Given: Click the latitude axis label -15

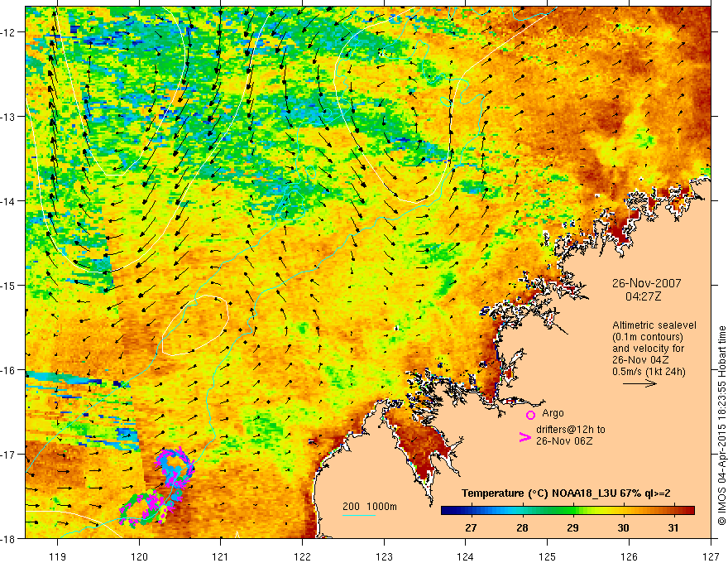Looking at the screenshot, I should [x=9, y=285].
